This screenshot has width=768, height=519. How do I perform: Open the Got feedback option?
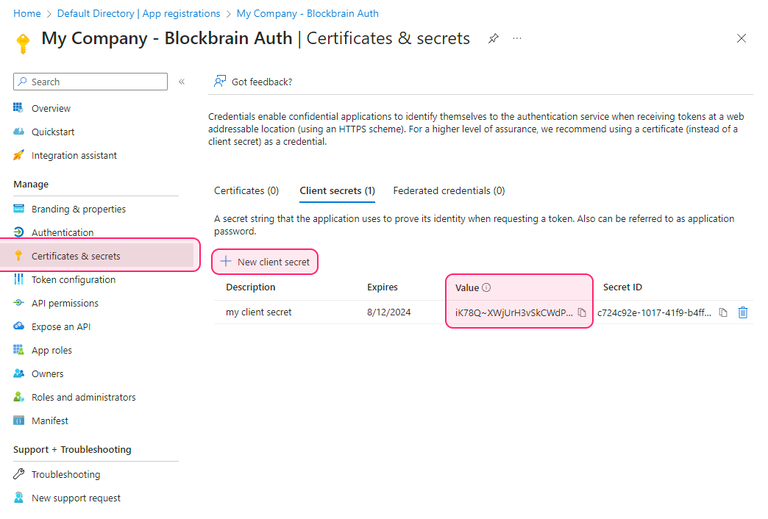click(253, 82)
